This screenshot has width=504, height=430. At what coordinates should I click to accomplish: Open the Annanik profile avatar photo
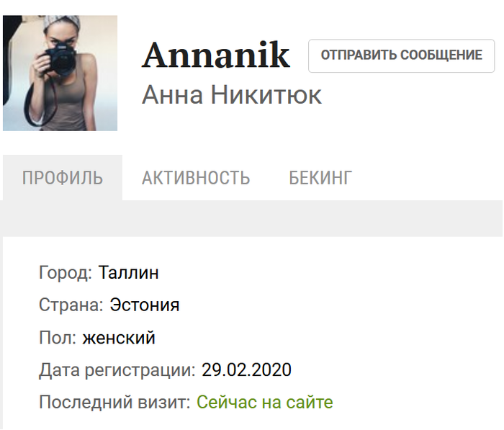60,73
